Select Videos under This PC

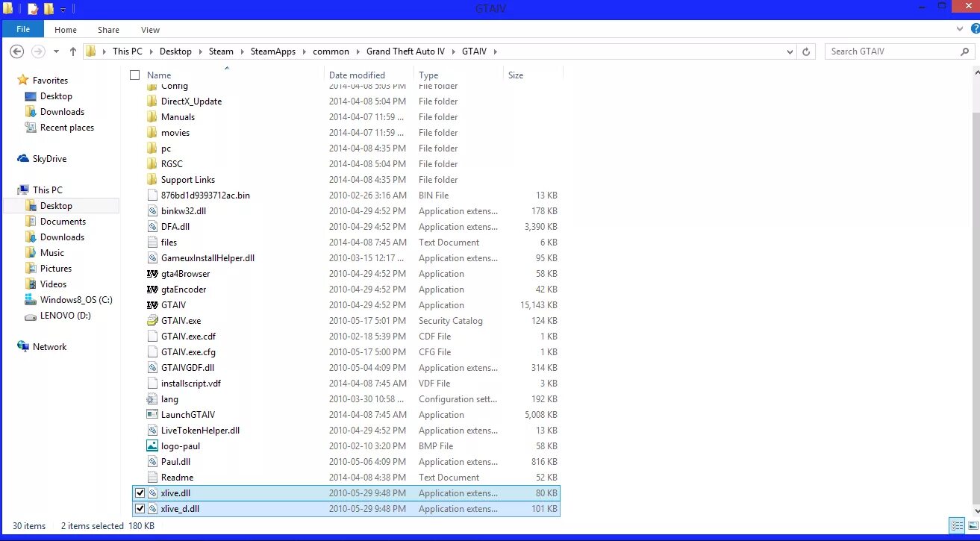tap(53, 284)
